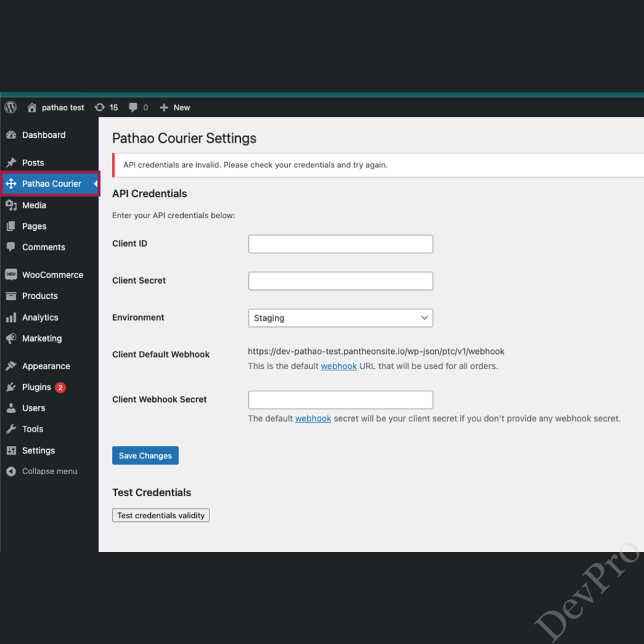Click the Plugins icon with red badge 2
This screenshot has width=644, height=644.
point(13,387)
